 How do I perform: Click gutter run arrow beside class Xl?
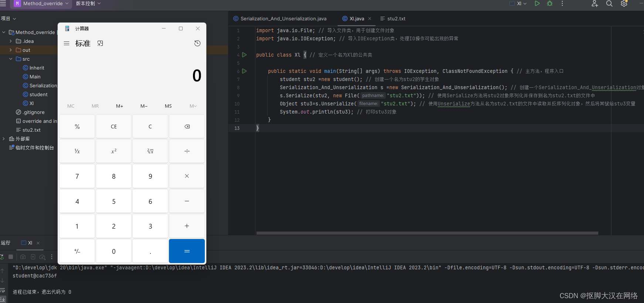click(244, 55)
